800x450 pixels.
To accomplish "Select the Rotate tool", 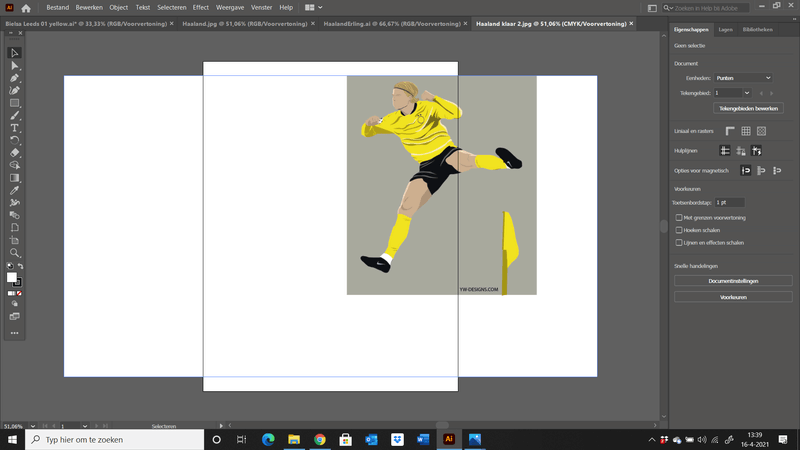I will 14,140.
